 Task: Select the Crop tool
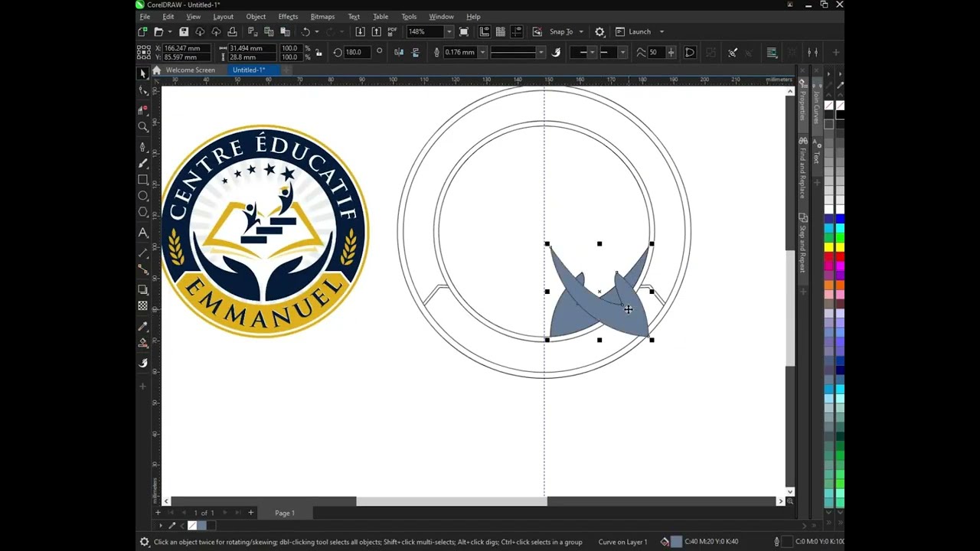(142, 109)
